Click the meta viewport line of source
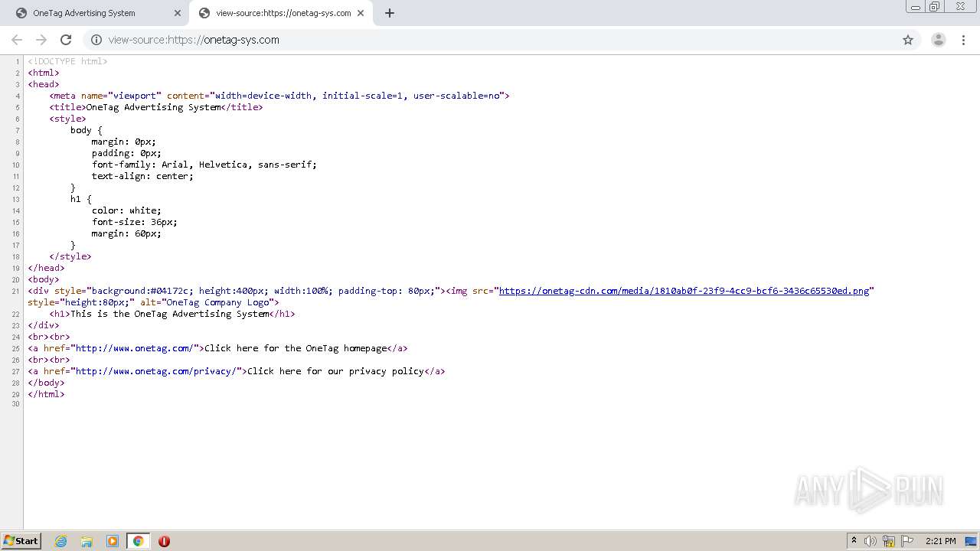The height and width of the screenshot is (551, 980). click(279, 96)
